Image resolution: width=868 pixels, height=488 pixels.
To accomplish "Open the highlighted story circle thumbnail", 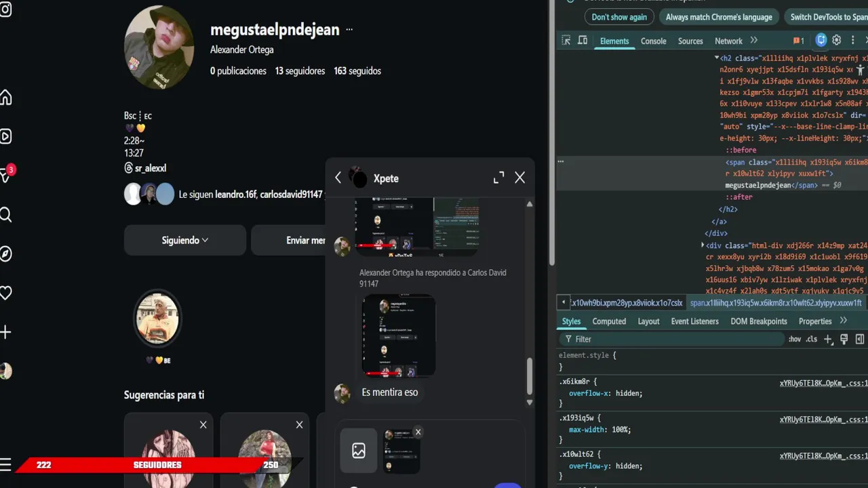I will coord(157,318).
